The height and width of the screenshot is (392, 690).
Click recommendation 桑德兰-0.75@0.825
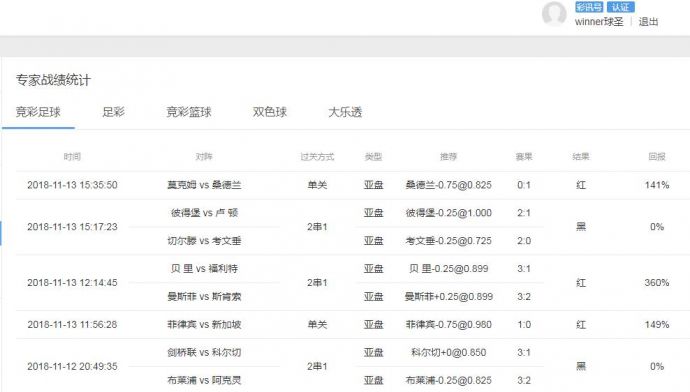[x=448, y=185]
